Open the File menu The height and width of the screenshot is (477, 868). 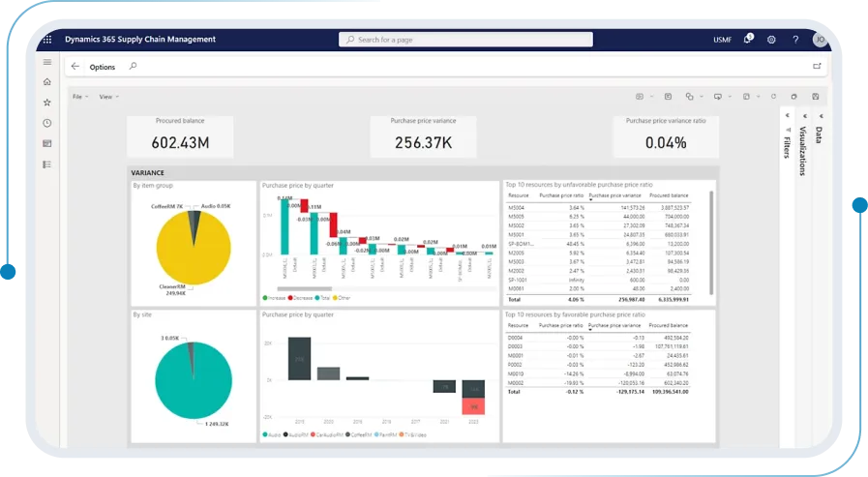(80, 97)
